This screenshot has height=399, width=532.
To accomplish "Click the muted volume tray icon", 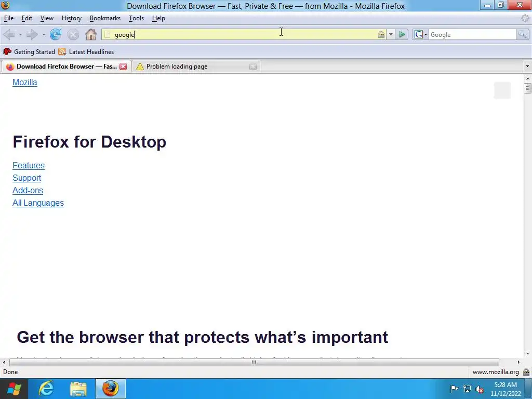I will coord(480,389).
